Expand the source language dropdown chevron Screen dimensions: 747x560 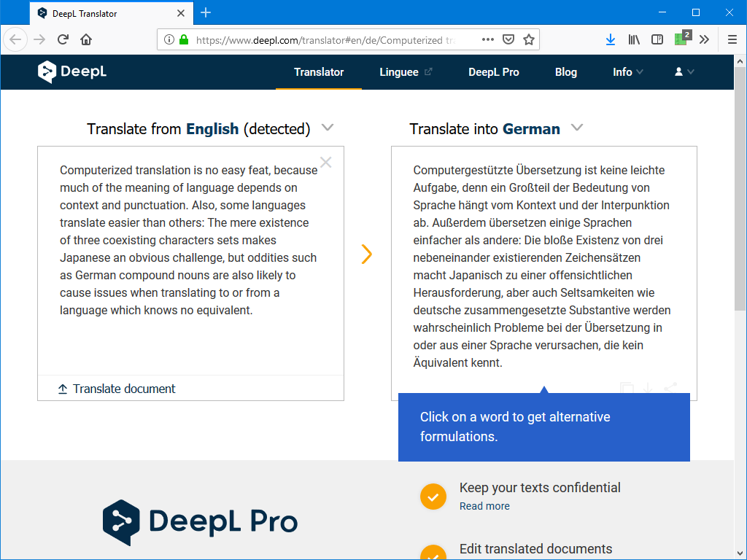[328, 128]
